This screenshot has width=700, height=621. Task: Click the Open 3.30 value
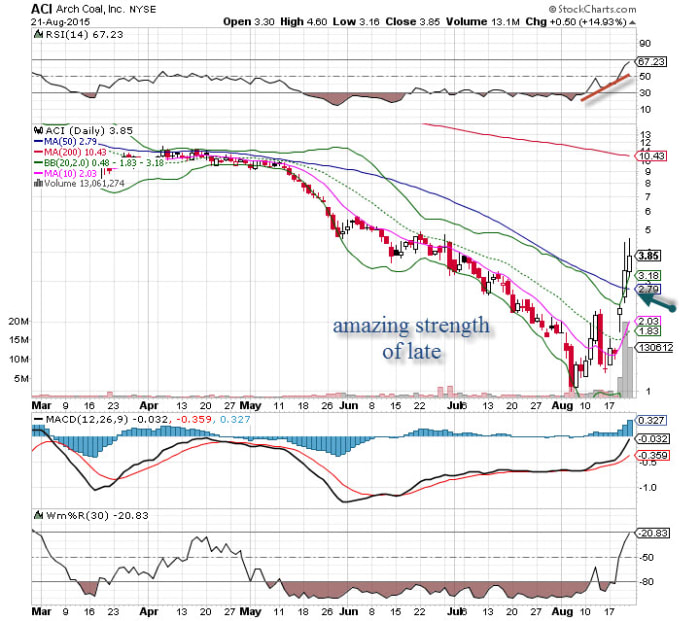pyautogui.click(x=249, y=22)
